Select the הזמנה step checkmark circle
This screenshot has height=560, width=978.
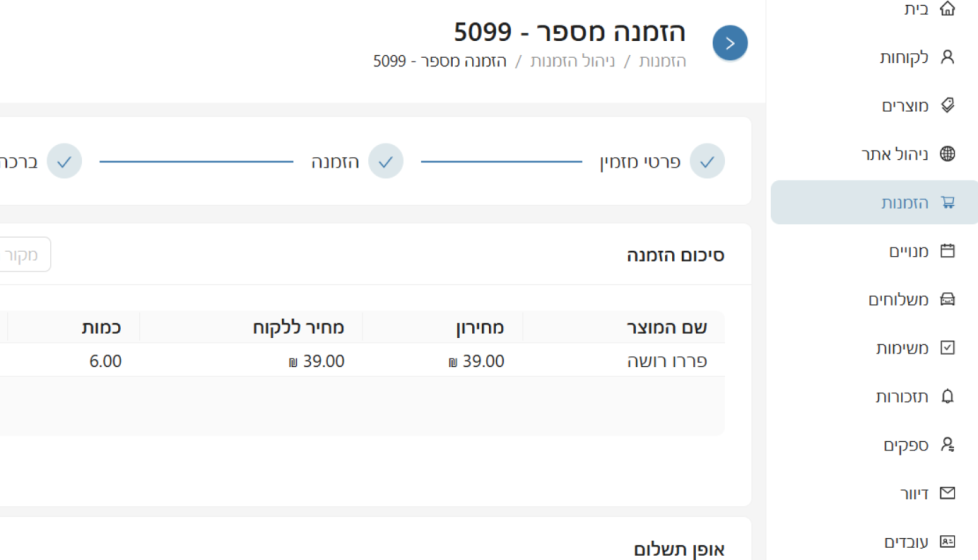tap(385, 161)
